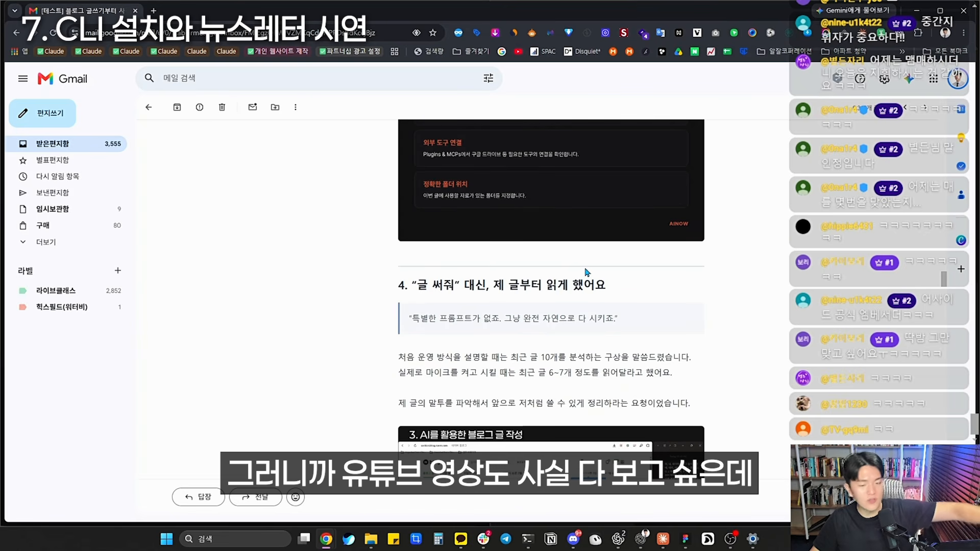Click the new tab plus button
Image resolution: width=980 pixels, height=551 pixels.
point(153,10)
